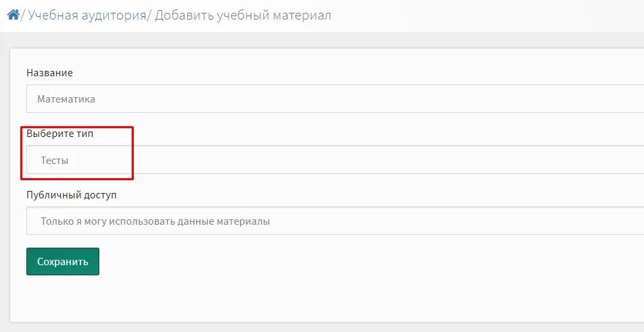
Task: Click the Название field label
Action: coord(49,72)
